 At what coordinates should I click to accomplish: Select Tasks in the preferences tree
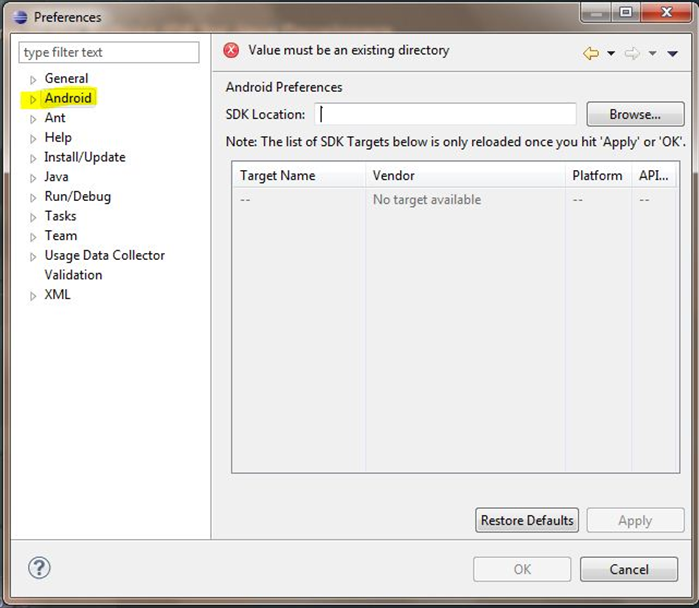60,216
